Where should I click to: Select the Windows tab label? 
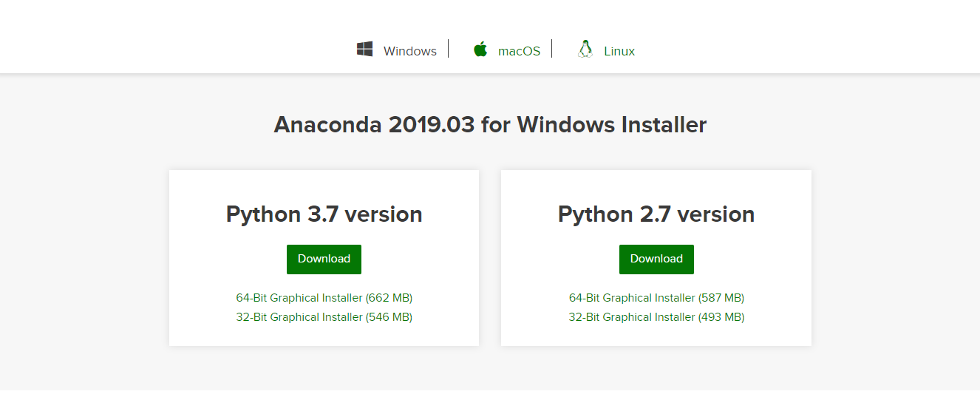(x=410, y=51)
